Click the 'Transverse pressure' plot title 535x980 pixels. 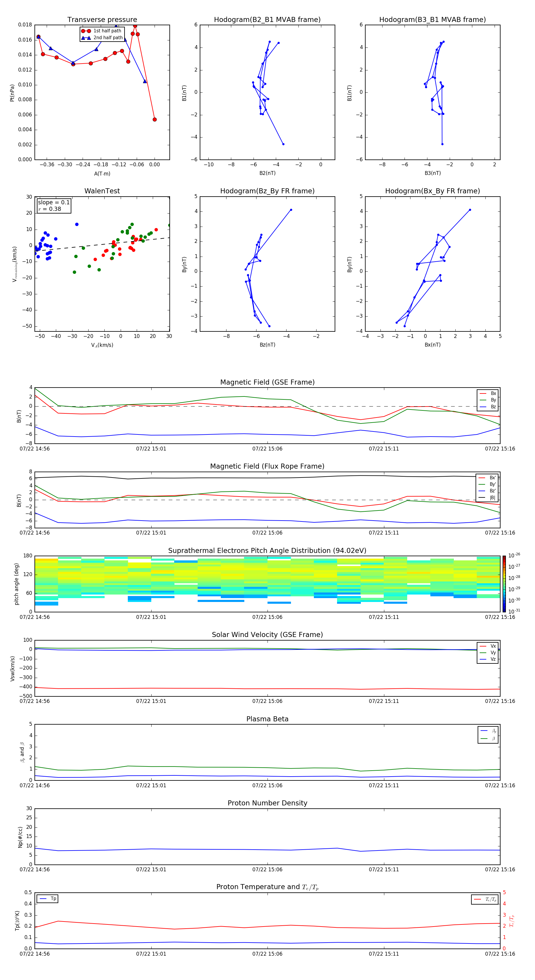pyautogui.click(x=102, y=19)
